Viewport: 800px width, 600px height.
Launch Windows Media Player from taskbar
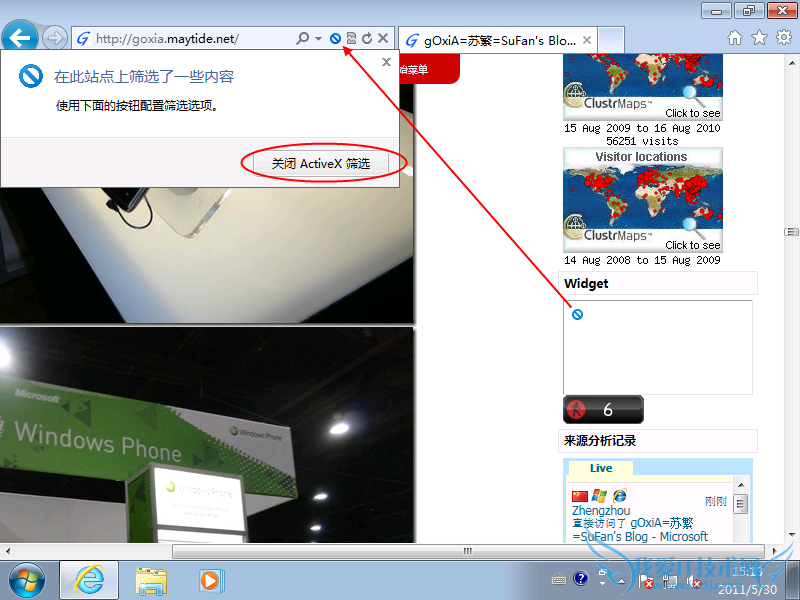(211, 581)
